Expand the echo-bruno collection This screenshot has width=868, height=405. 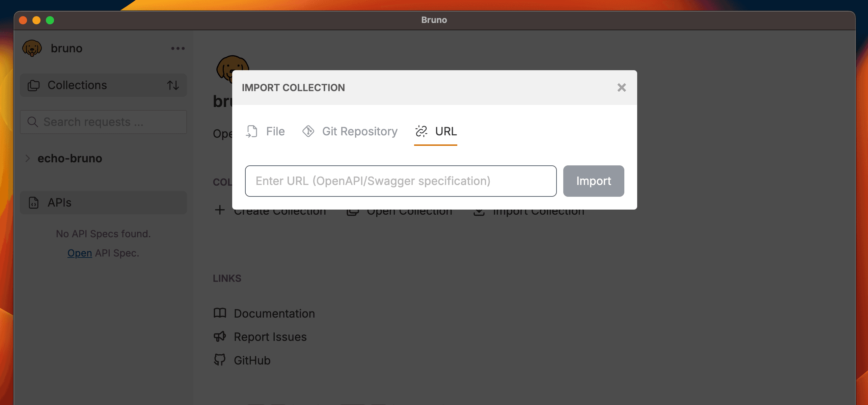point(27,158)
